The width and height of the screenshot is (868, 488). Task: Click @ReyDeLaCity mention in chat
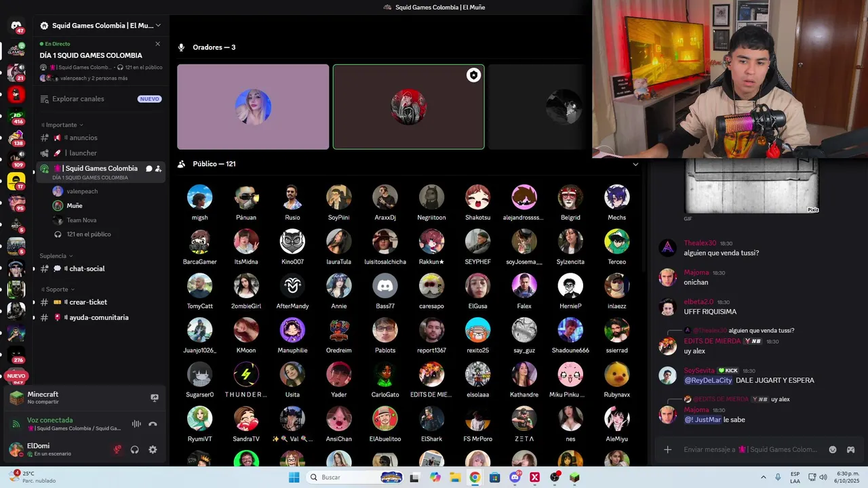tap(708, 380)
